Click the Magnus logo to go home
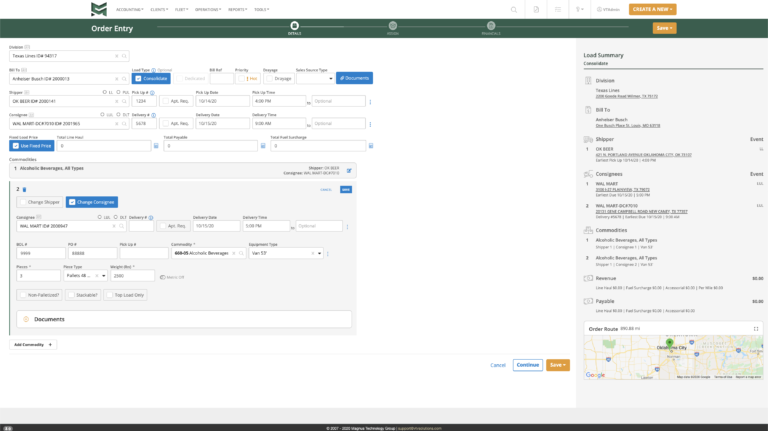 click(x=99, y=9)
